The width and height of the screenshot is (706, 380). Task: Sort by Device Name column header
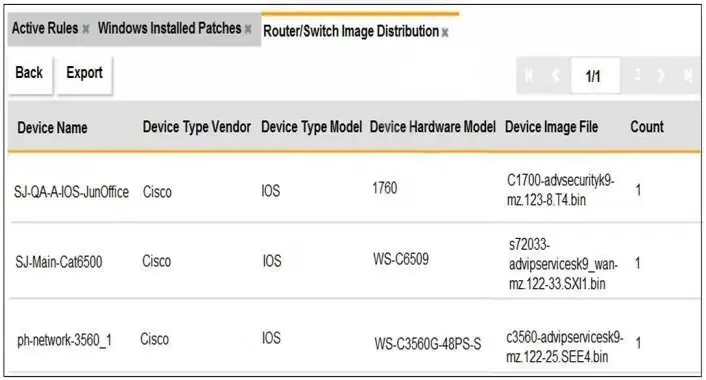point(52,128)
